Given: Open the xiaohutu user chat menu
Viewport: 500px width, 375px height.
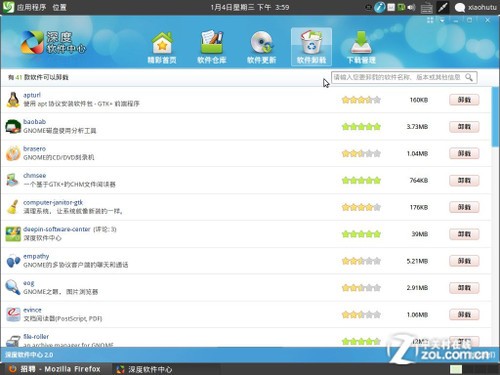Looking at the screenshot, I should click(x=476, y=7).
